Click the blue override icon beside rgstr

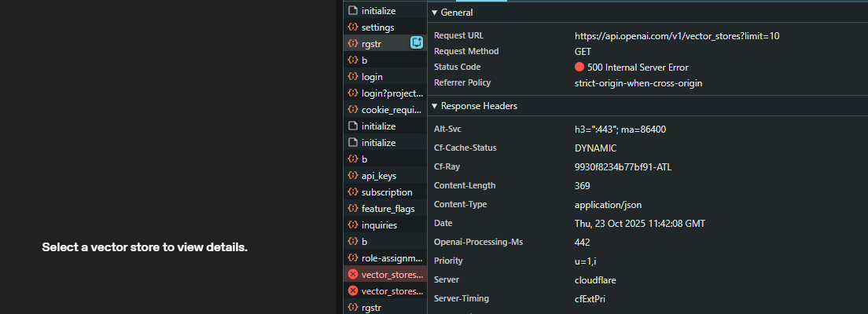417,43
